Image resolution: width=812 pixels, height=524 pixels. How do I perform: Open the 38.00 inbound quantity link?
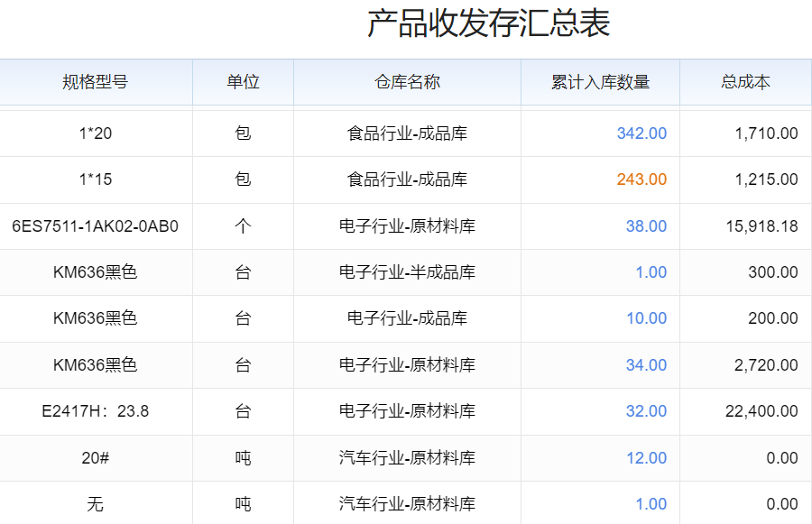point(646,226)
